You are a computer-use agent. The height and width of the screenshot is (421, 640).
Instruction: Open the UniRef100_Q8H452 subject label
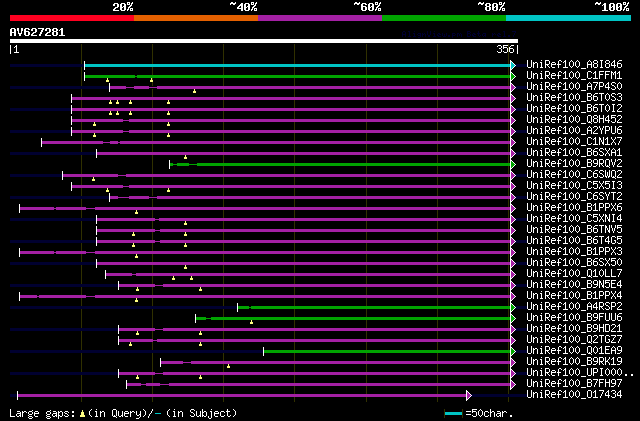[574, 119]
